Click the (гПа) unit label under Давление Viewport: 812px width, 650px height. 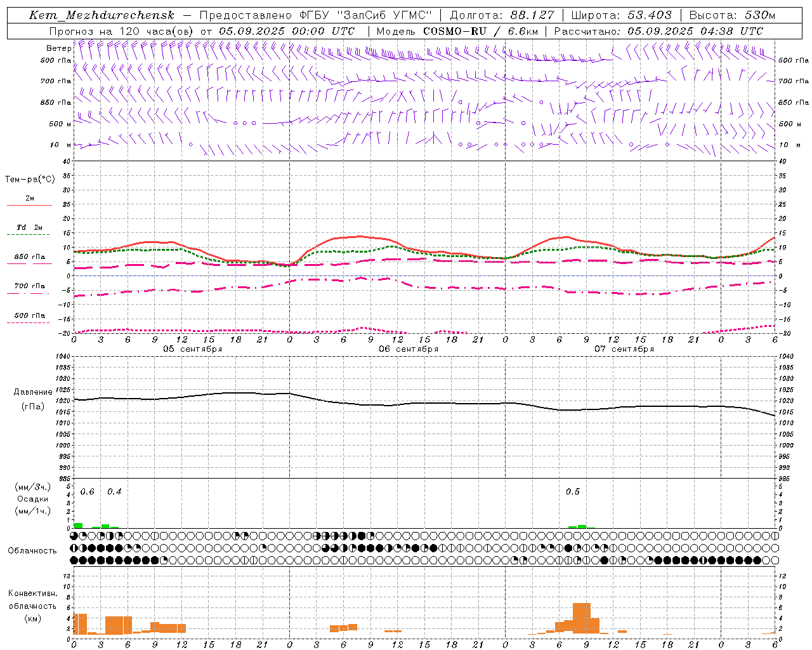(x=33, y=406)
